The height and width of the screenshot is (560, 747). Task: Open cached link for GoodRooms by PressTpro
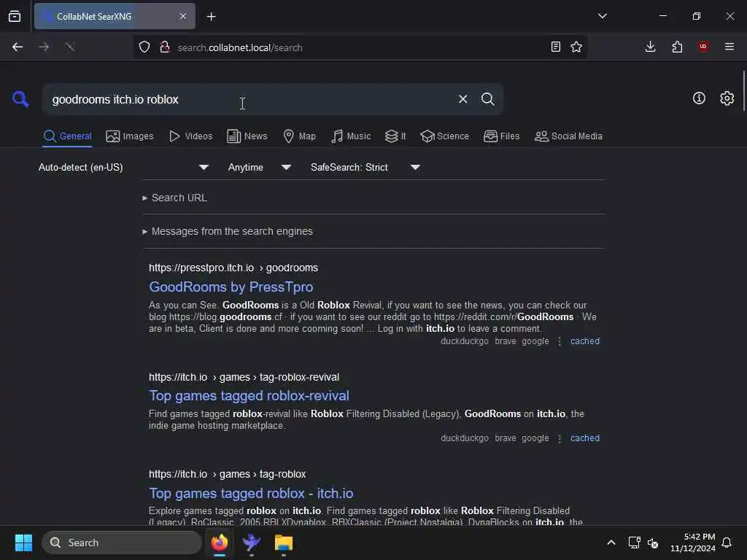(x=585, y=341)
